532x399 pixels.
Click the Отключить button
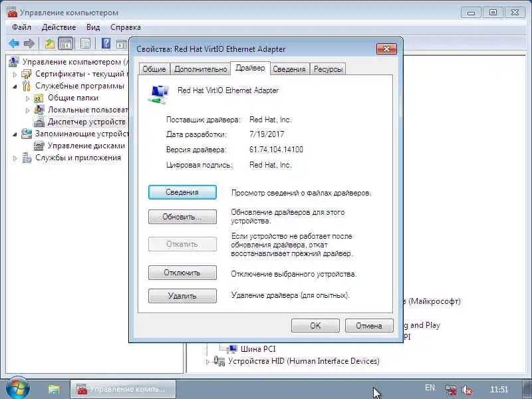click(182, 273)
